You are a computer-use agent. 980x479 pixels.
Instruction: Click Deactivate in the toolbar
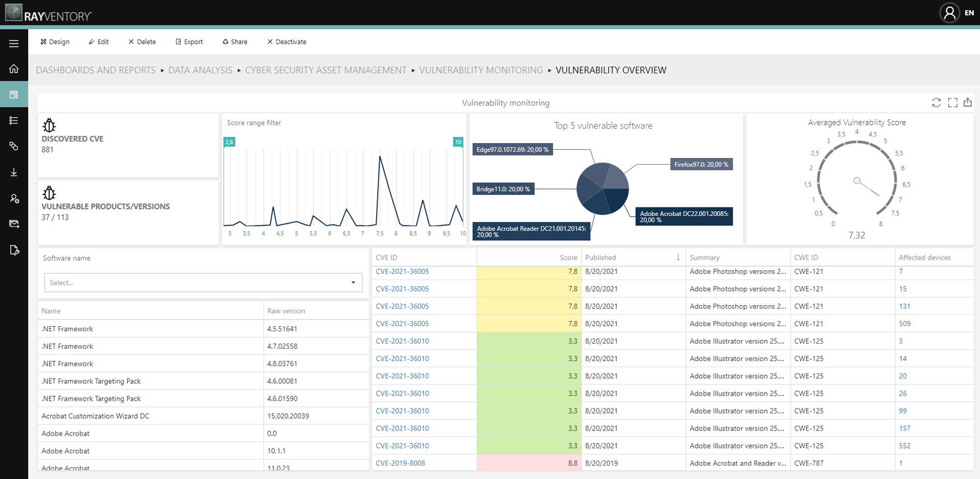(287, 42)
